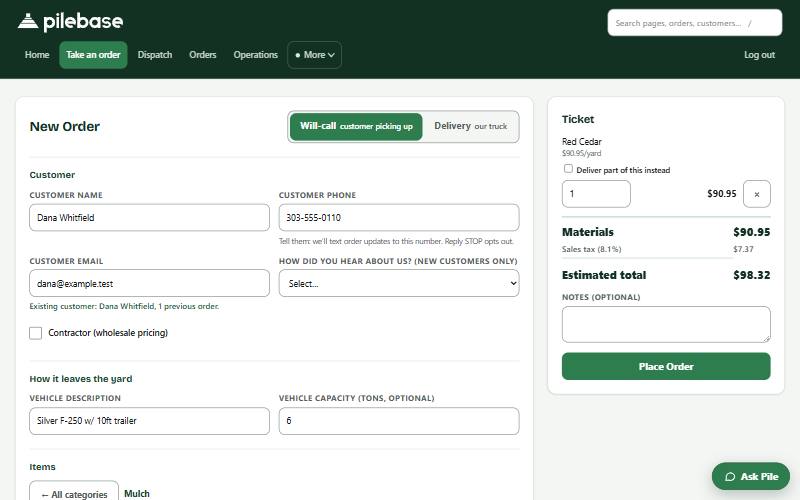Expand the More menu
The image size is (800, 500).
pos(314,55)
